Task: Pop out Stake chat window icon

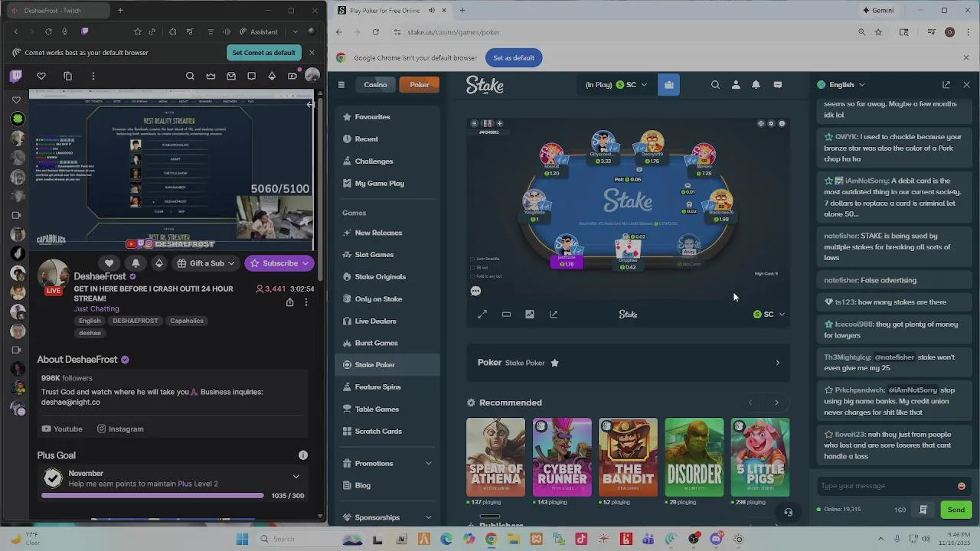Action: tap(946, 85)
